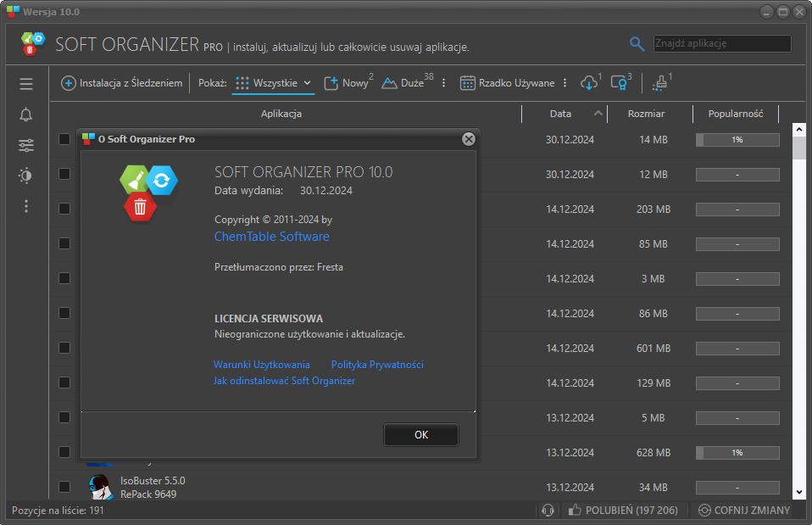Start Instalacja z Śledzeniem
Screen dimensions: 812x525
click(x=122, y=83)
